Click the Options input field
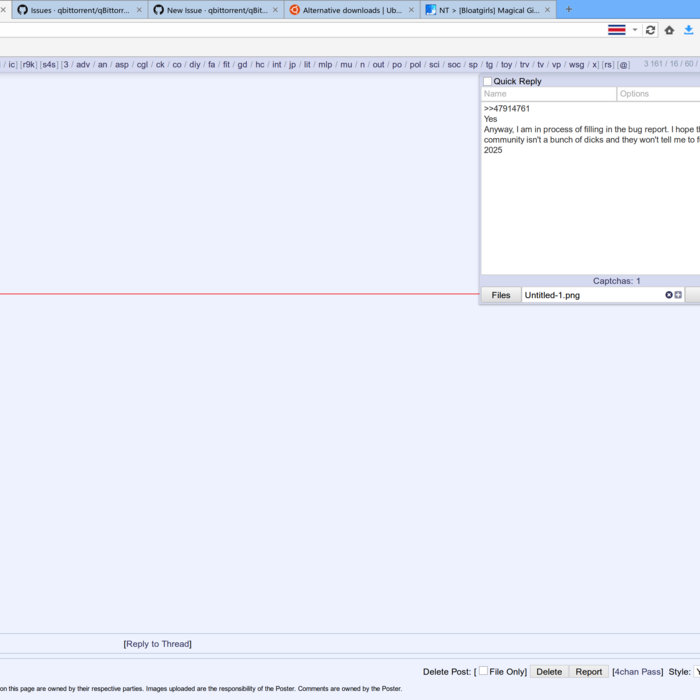 tap(658, 94)
